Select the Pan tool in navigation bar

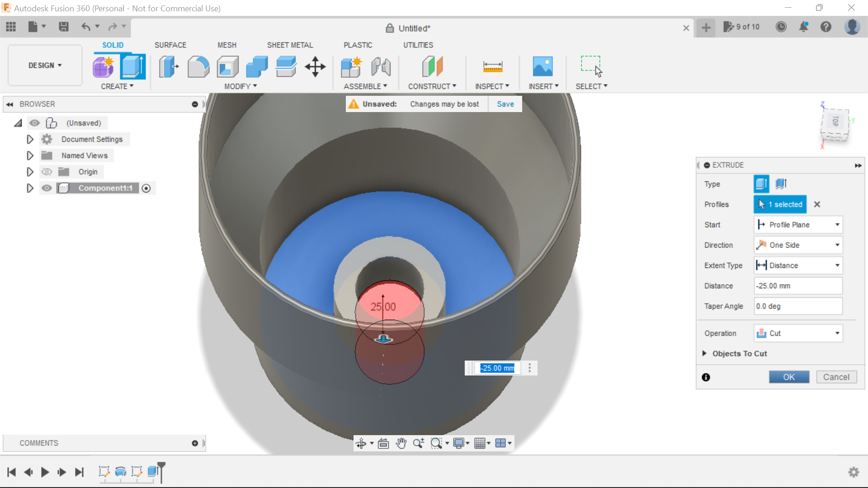pos(401,443)
